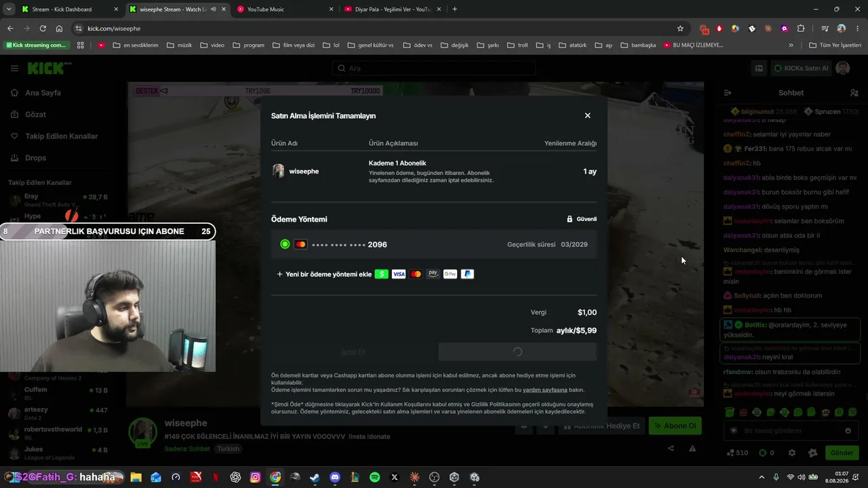Open the Tüm Yer İşaretleri folder

click(835, 45)
